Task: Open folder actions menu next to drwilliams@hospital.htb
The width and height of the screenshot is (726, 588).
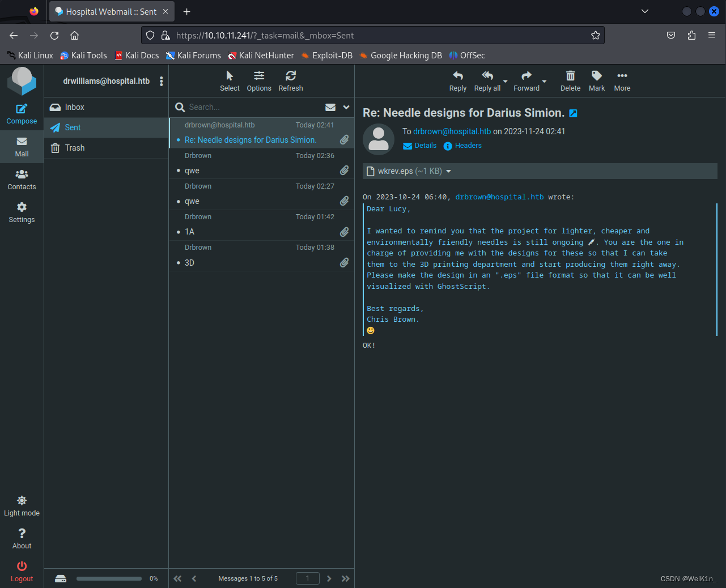Action: (x=162, y=81)
